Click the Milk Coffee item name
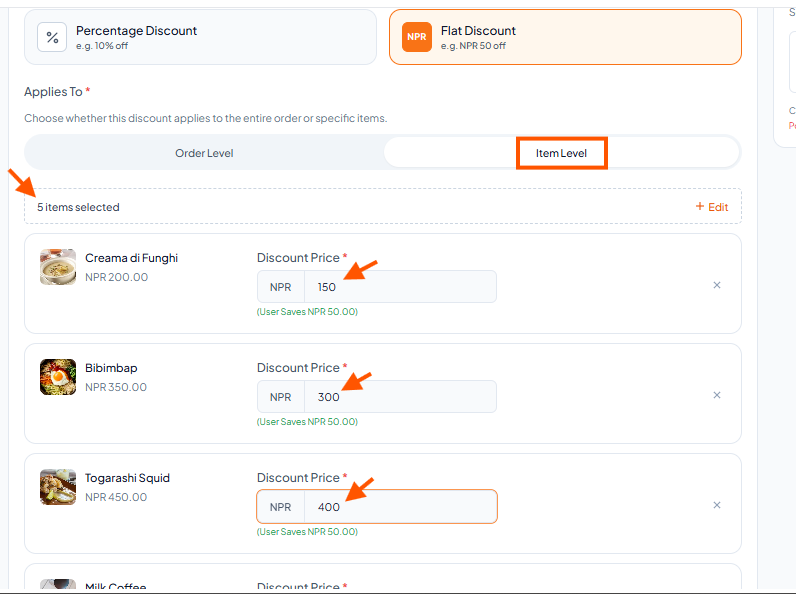Viewport: 796px width, 594px height. click(116, 587)
